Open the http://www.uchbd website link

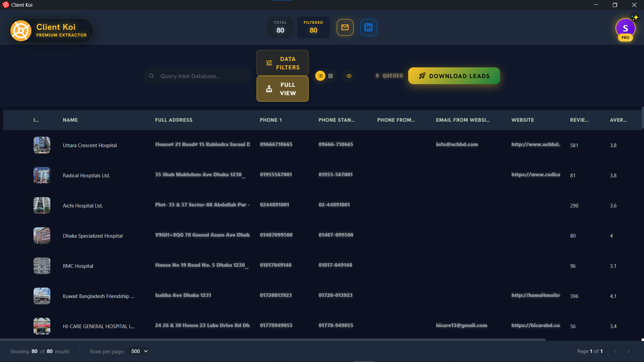[536, 144]
